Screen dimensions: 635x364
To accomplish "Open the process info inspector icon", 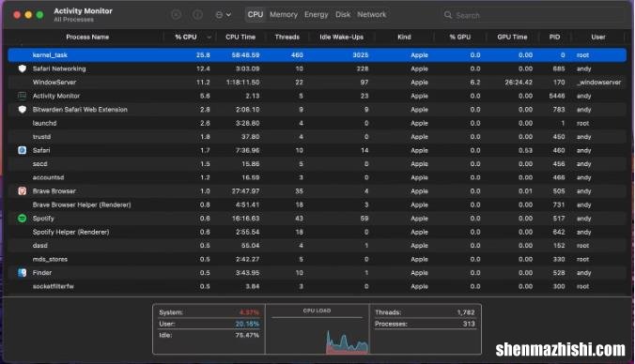I will [197, 15].
